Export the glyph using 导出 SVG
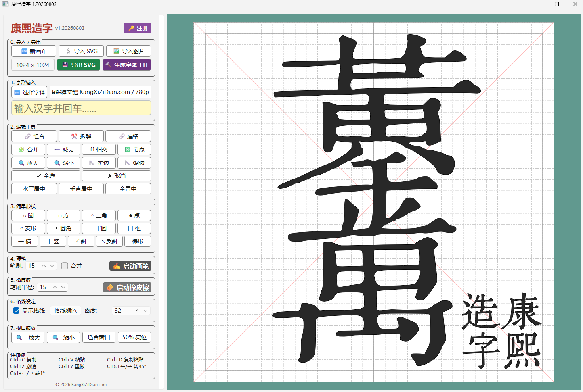 pos(79,65)
